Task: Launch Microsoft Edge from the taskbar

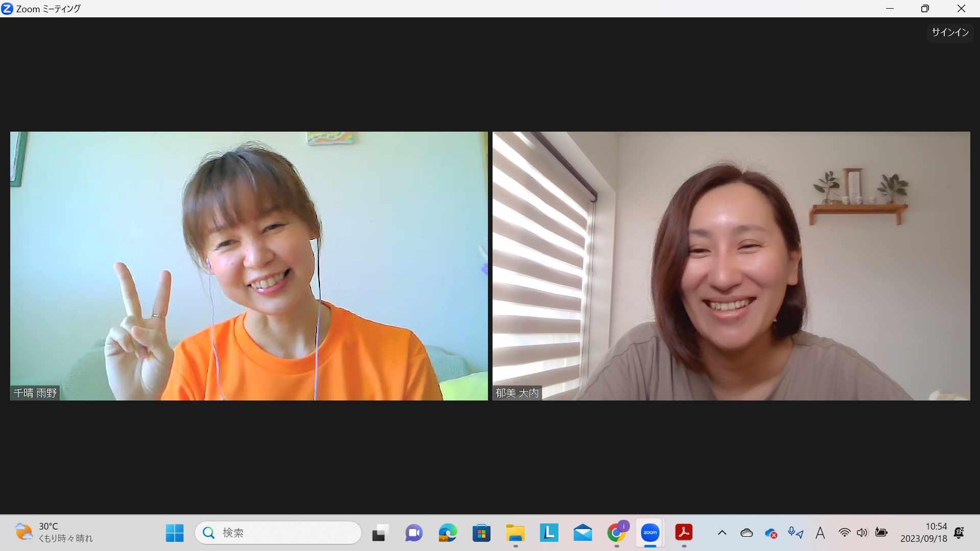Action: click(448, 533)
